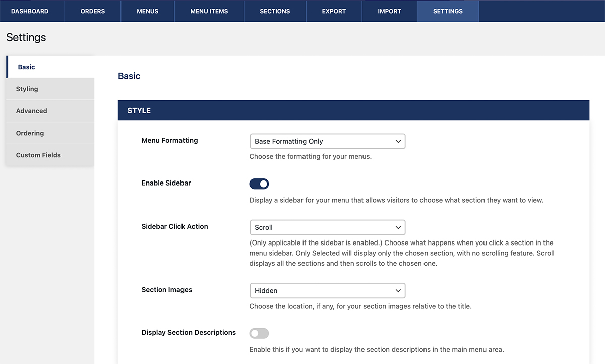Open the Import tab
The image size is (605, 364).
coord(389,11)
